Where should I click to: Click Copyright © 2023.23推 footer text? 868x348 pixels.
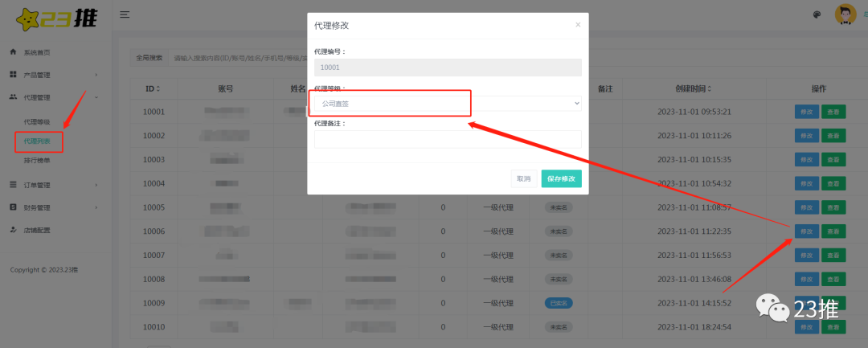(44, 270)
